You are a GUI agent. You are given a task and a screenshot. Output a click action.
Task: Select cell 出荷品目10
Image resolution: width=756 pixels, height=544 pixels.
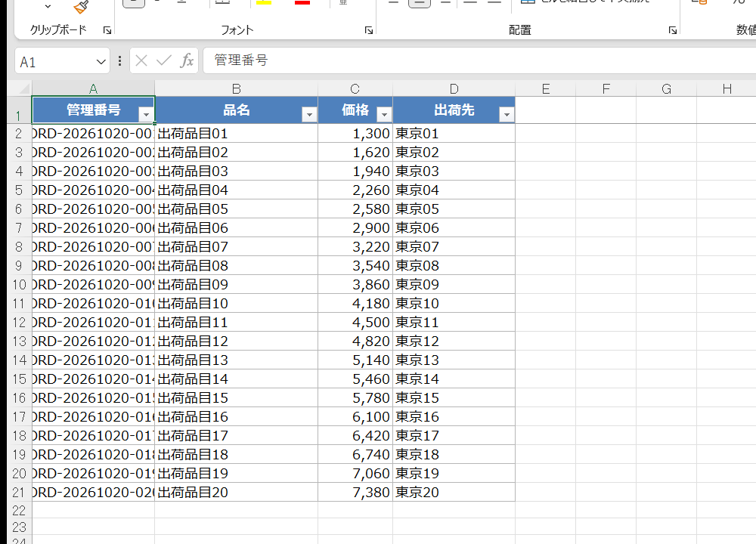tap(236, 304)
